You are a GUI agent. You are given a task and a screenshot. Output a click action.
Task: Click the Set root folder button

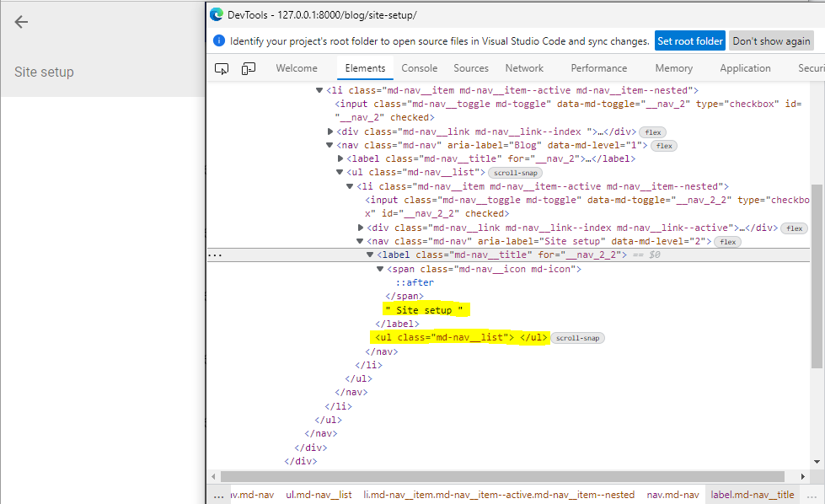click(x=689, y=40)
